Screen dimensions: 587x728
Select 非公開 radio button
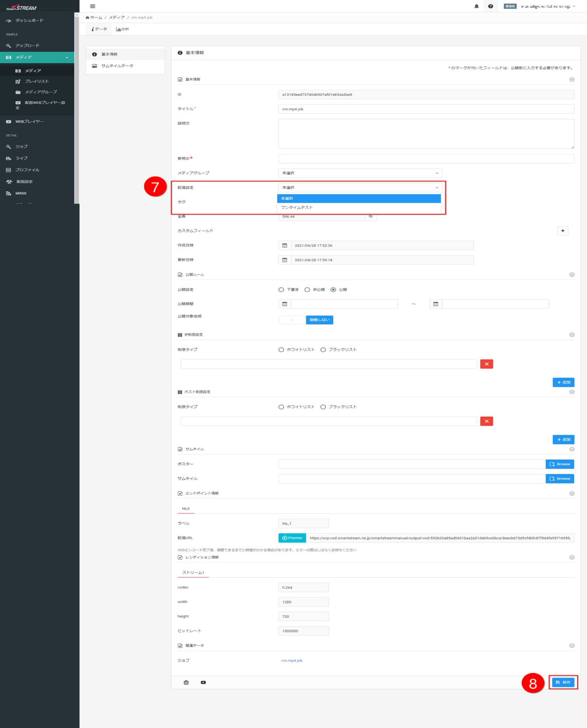(x=307, y=290)
